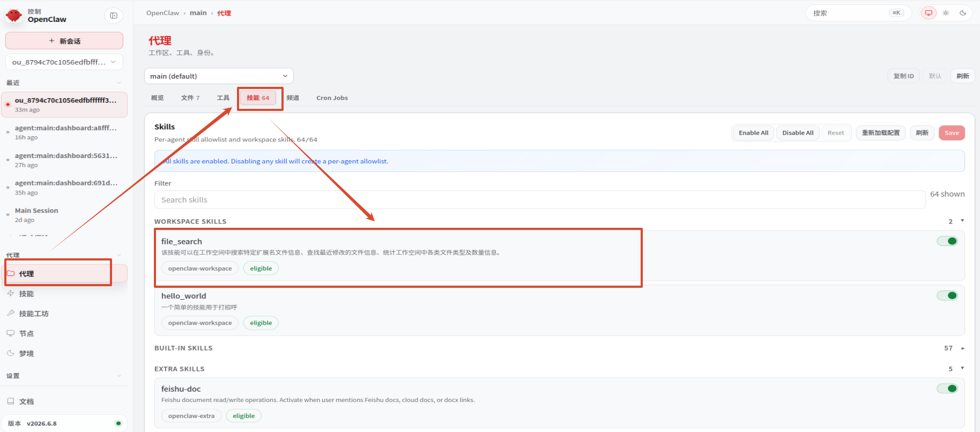
Task: Click the 默认 button
Action: [935, 76]
